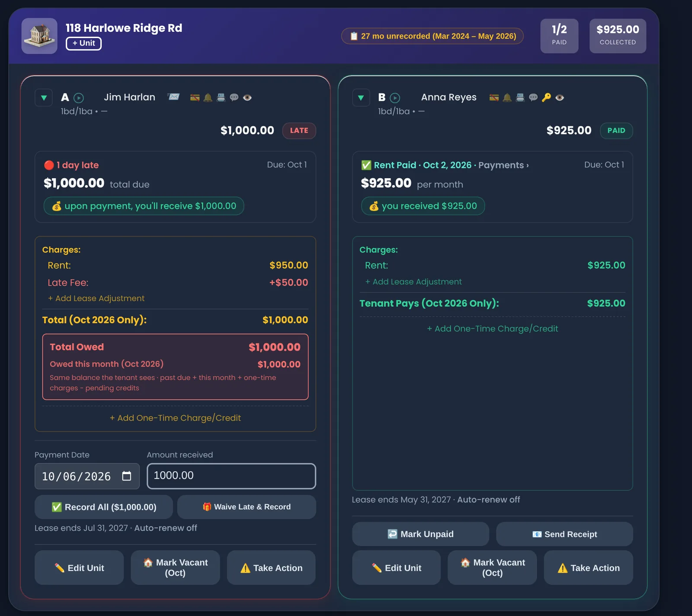
Task: Click the Amount received input field
Action: coord(231,476)
